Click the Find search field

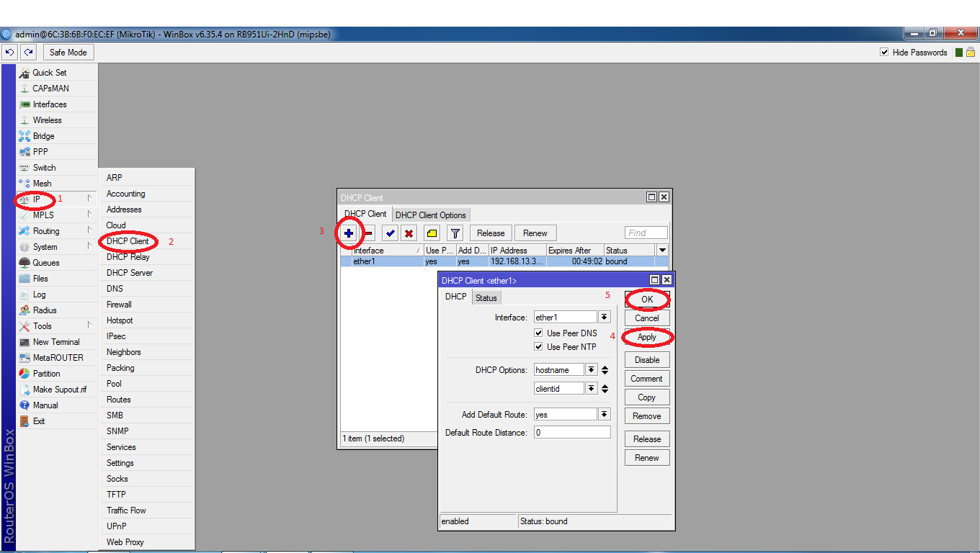coord(646,233)
